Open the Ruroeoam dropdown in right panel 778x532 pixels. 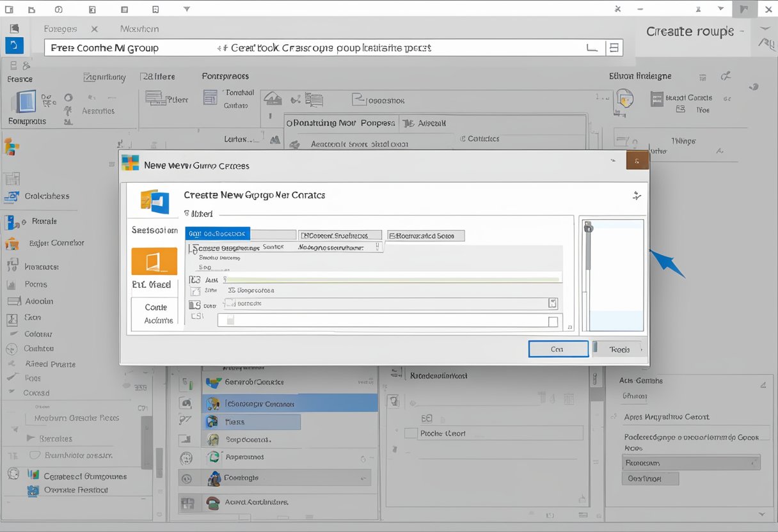[691, 462]
